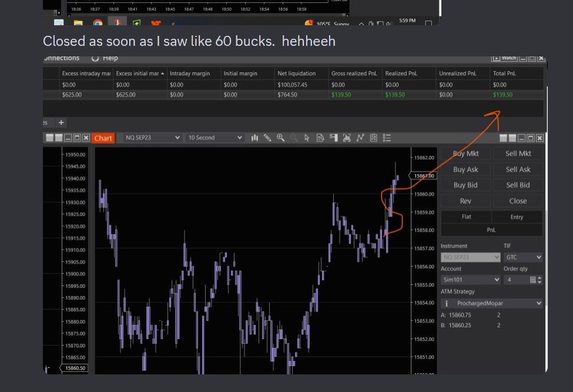Image resolution: width=573 pixels, height=392 pixels.
Task: Click the Chrome icon in taskbar
Action: [x=98, y=23]
